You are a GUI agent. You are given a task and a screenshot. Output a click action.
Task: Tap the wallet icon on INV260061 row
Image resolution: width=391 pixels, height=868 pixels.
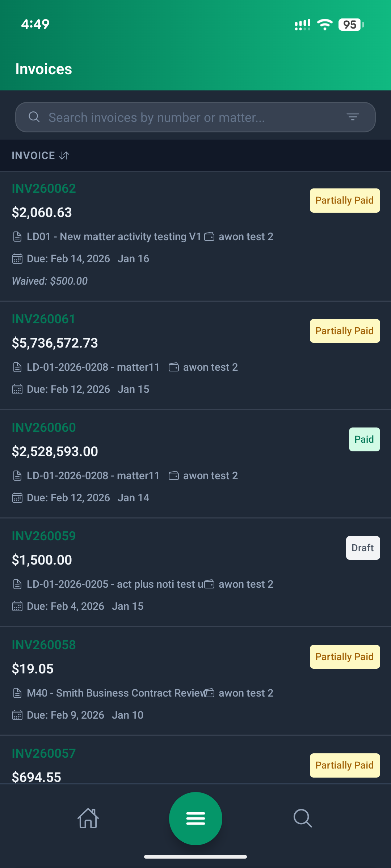click(174, 367)
